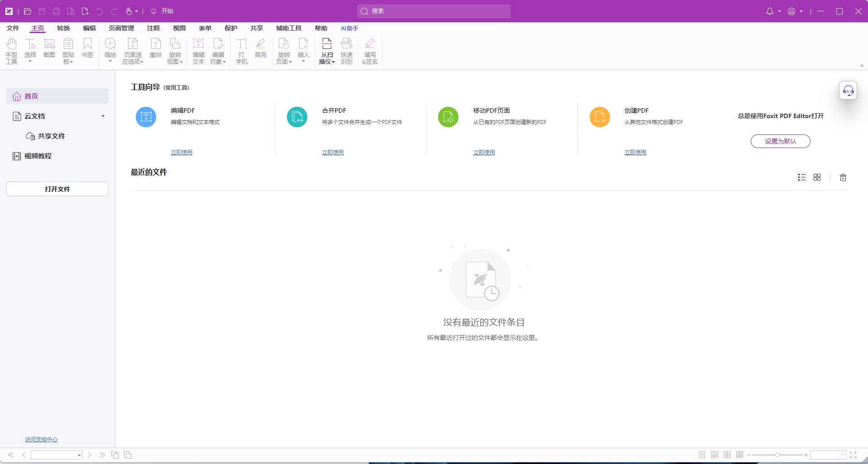Viewport: 868px width, 464px height.
Task: Click the zoom-in plus by the slider
Action: click(x=806, y=455)
